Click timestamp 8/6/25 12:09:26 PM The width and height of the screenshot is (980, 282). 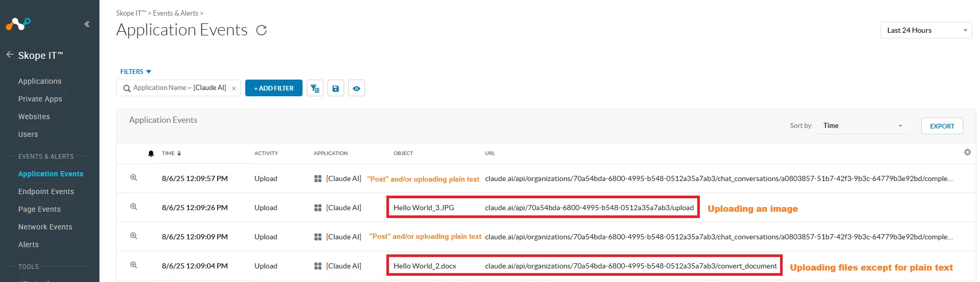[195, 208]
